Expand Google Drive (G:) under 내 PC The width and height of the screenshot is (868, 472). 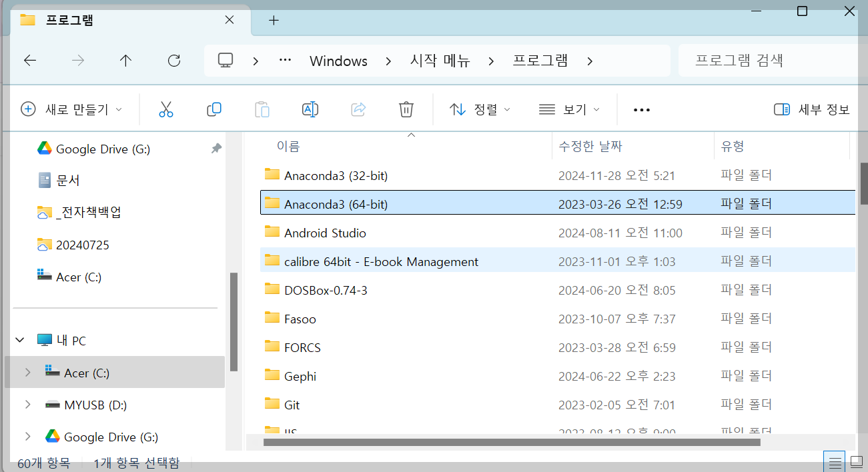[x=27, y=437]
